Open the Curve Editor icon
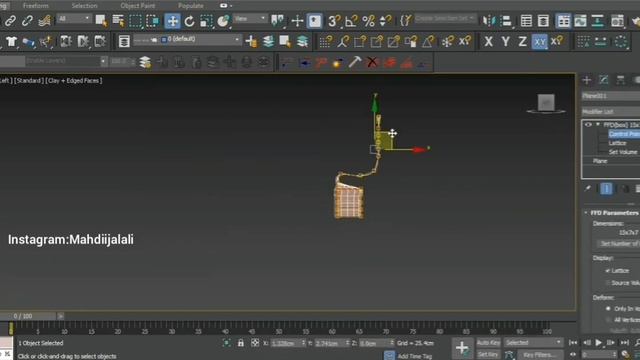 click(580, 21)
